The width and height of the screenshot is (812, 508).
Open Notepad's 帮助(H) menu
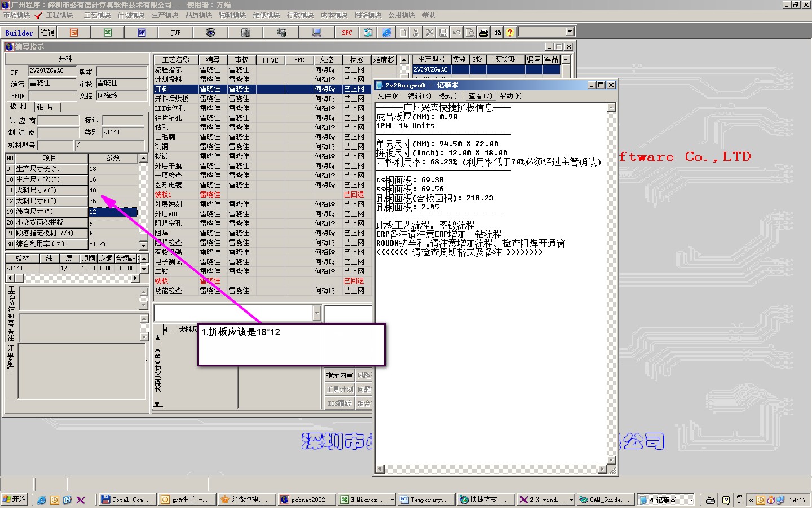[x=511, y=96]
